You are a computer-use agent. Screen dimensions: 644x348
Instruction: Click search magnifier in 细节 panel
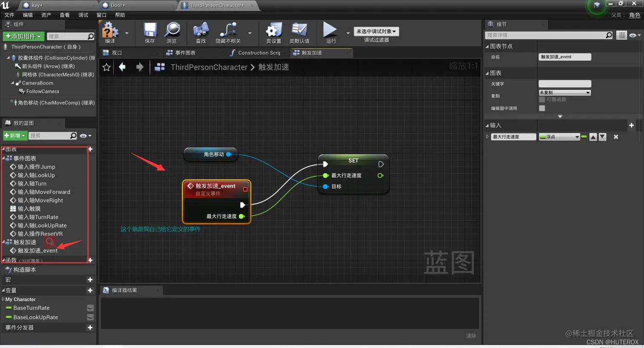609,35
